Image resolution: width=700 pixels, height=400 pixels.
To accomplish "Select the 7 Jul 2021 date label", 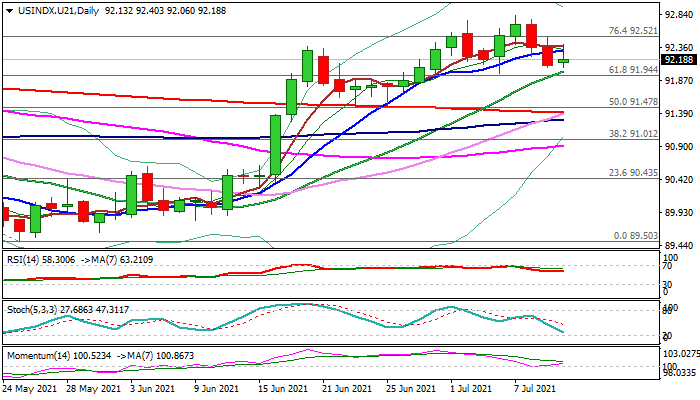I will coord(535,388).
